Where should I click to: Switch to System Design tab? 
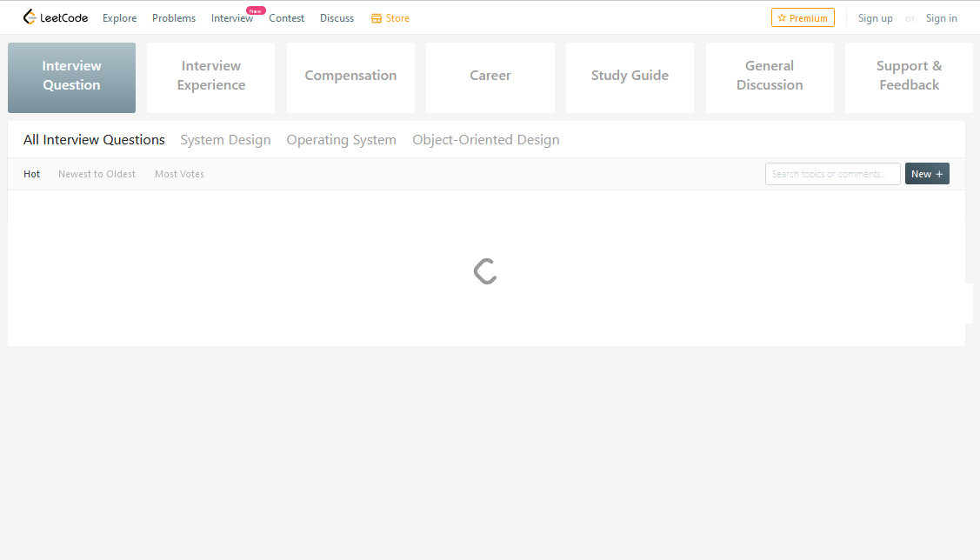225,139
